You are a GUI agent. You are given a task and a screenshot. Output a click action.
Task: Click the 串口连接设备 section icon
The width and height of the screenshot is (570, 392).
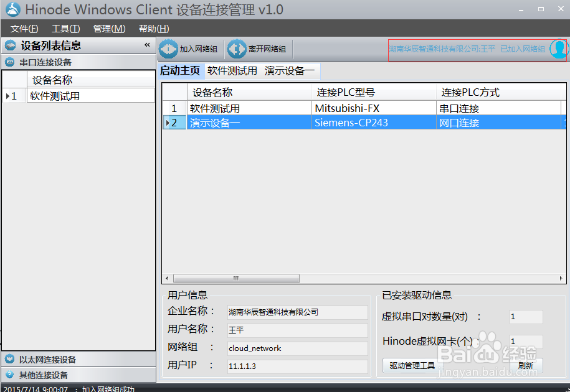(10, 62)
